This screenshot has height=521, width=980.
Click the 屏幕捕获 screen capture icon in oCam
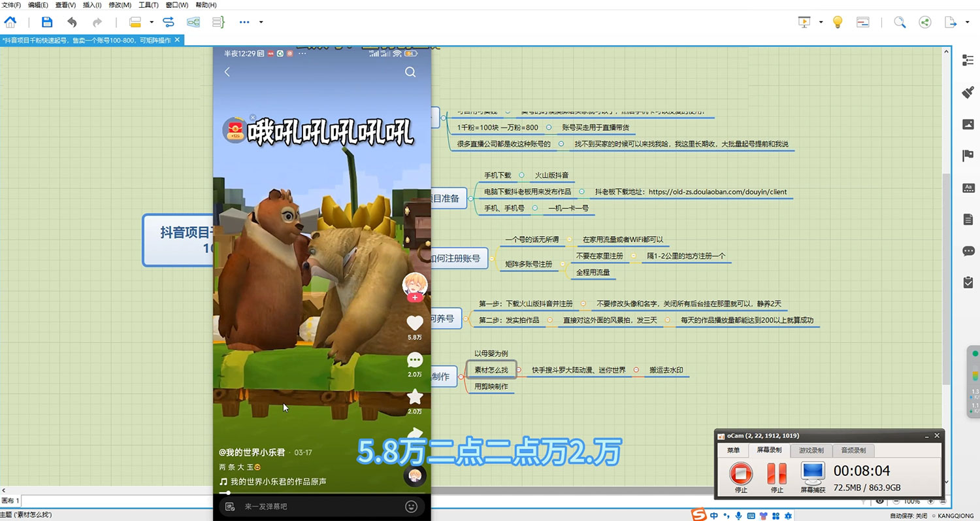[x=812, y=472]
